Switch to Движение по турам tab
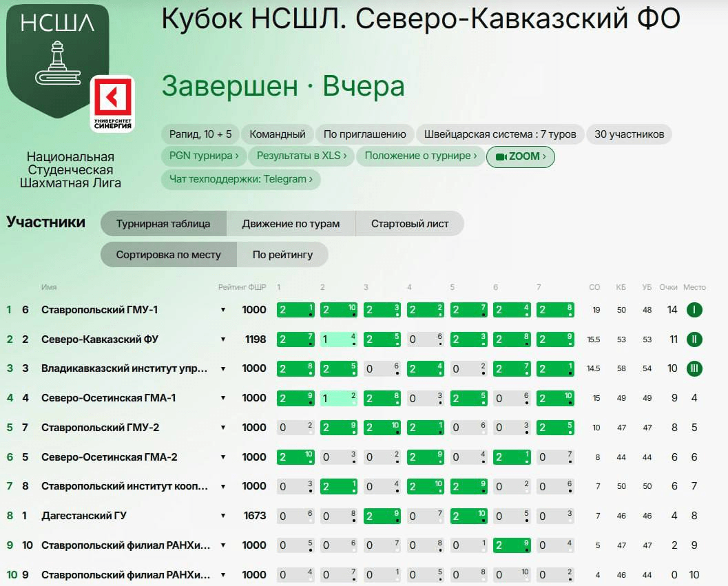This screenshot has width=728, height=586. (291, 224)
